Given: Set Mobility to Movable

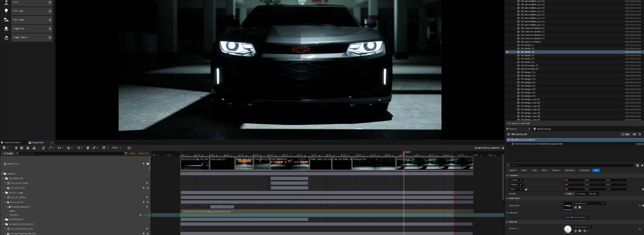Looking at the screenshot, I should [x=593, y=194].
